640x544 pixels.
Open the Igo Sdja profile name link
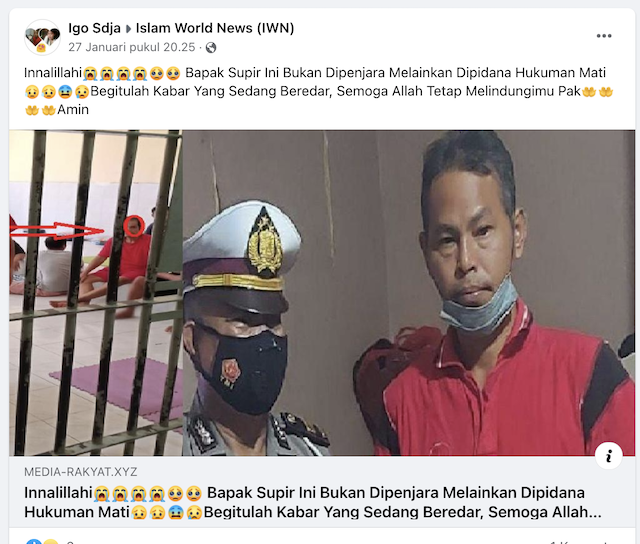[x=94, y=28]
